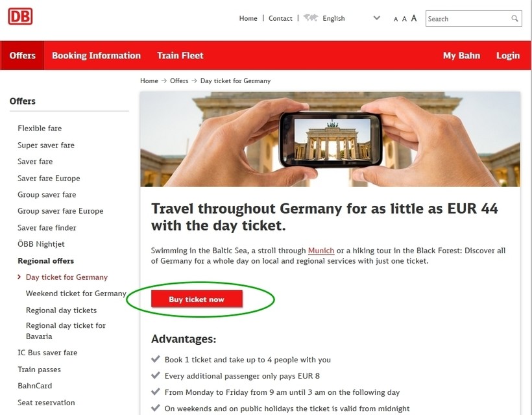Select the largest font size A
Image resolution: width=532 pixels, height=415 pixels.
pyautogui.click(x=414, y=18)
